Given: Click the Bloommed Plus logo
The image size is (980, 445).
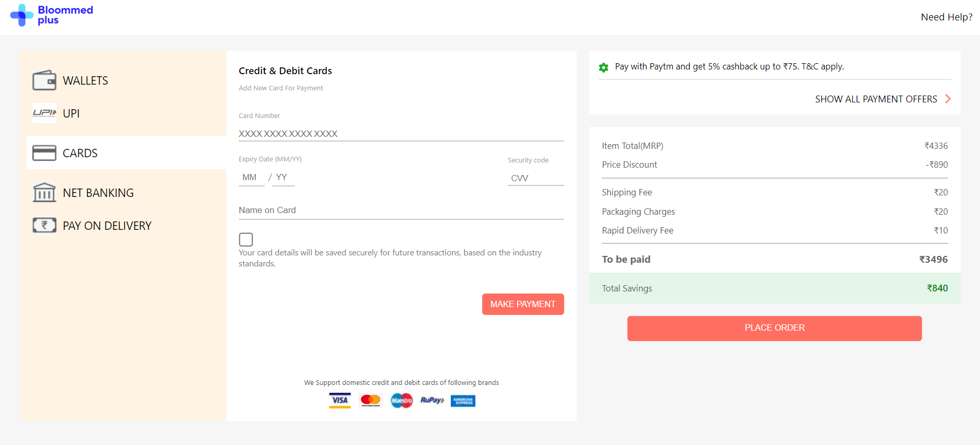Looking at the screenshot, I should [51, 16].
